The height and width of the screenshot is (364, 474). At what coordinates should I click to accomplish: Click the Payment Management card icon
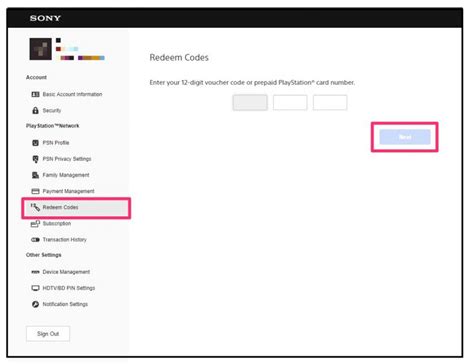[35, 191]
